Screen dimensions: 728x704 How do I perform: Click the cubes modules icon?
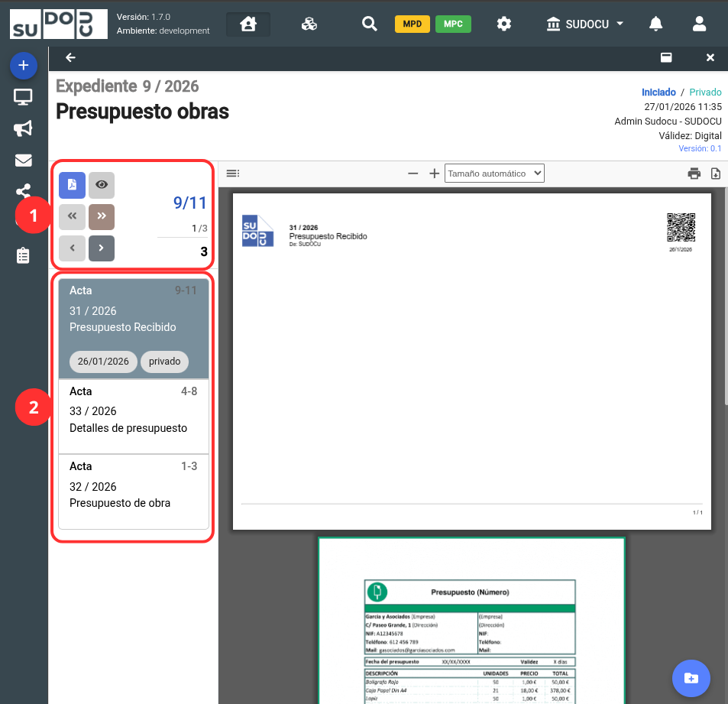(x=309, y=24)
